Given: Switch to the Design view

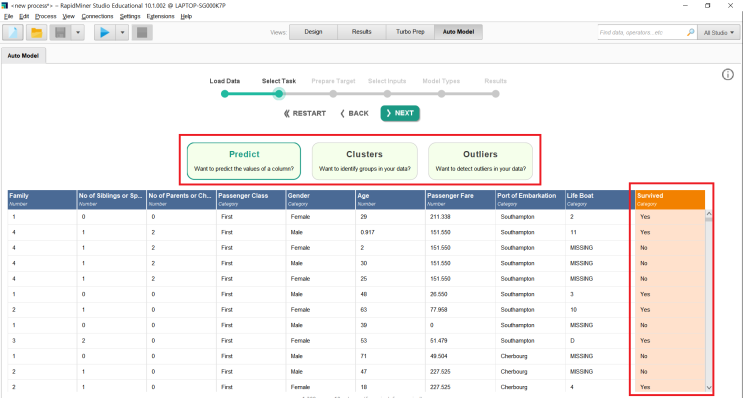Looking at the screenshot, I should 313,32.
